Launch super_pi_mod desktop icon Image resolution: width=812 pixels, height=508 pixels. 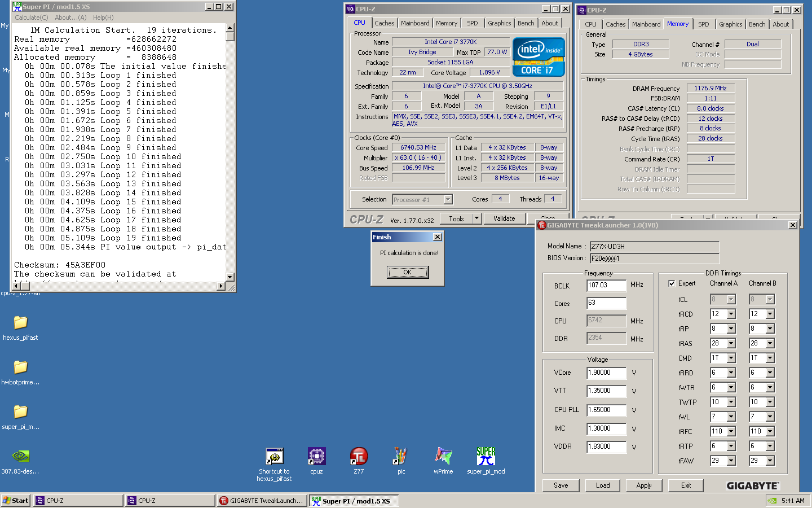(486, 456)
